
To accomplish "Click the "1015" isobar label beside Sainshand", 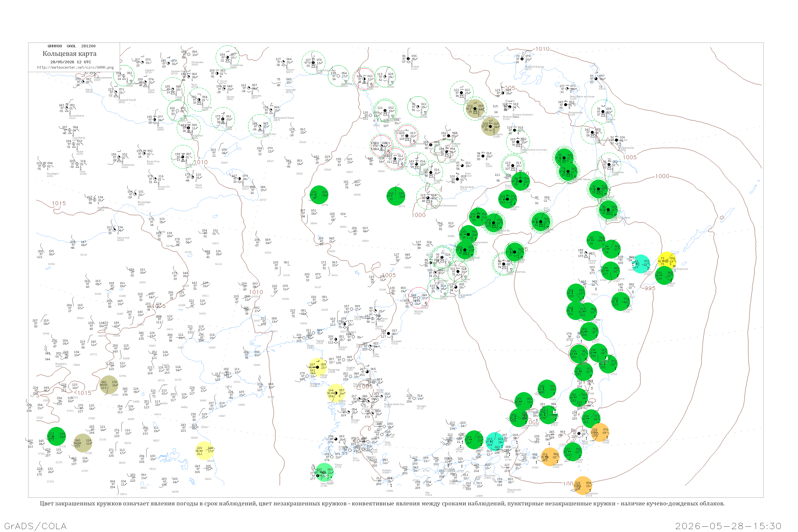I will 59,203.
